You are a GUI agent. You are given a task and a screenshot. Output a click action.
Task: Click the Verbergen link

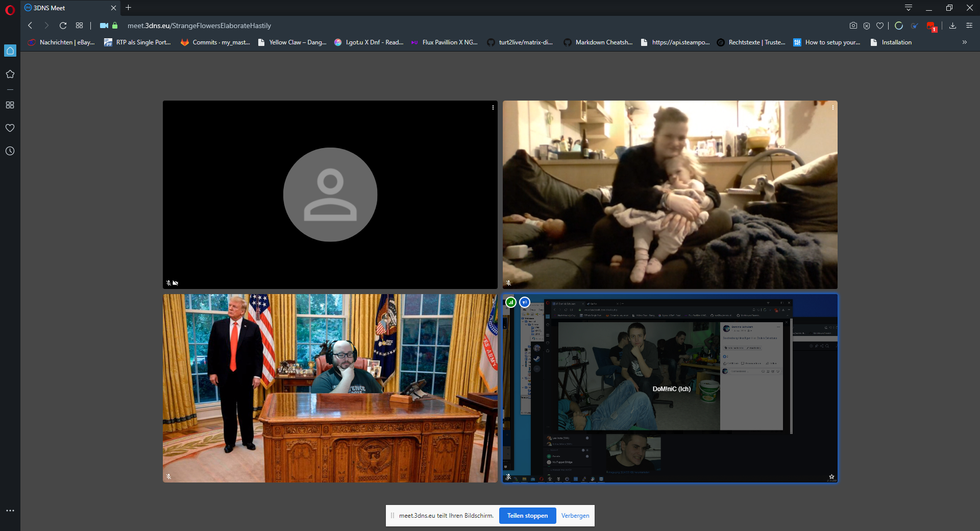(575, 516)
